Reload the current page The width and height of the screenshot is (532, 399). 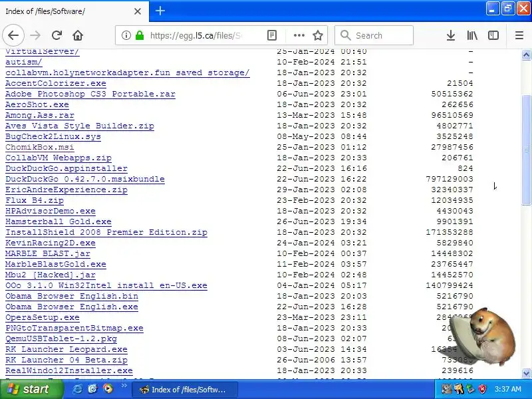point(57,35)
